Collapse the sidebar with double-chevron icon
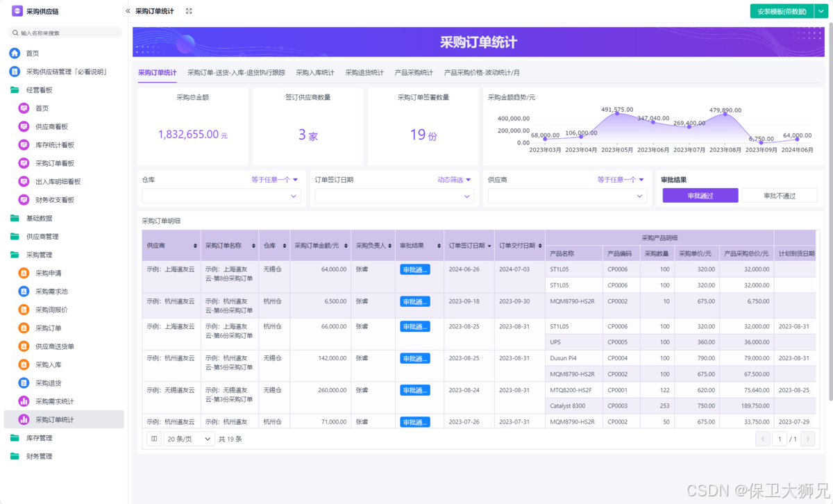833x504 pixels. coord(128,11)
